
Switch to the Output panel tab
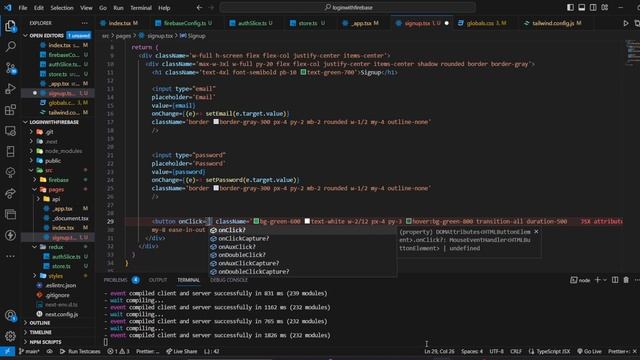(158, 280)
